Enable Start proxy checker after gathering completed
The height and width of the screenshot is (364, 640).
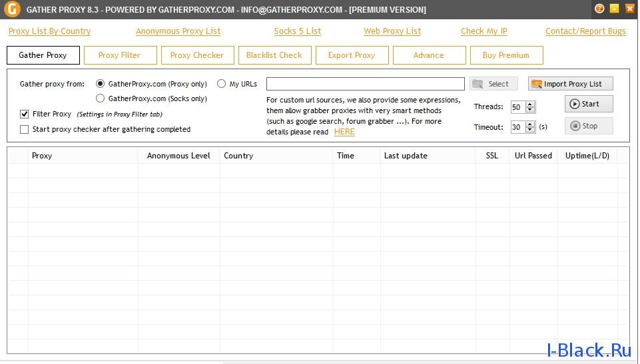[x=25, y=129]
